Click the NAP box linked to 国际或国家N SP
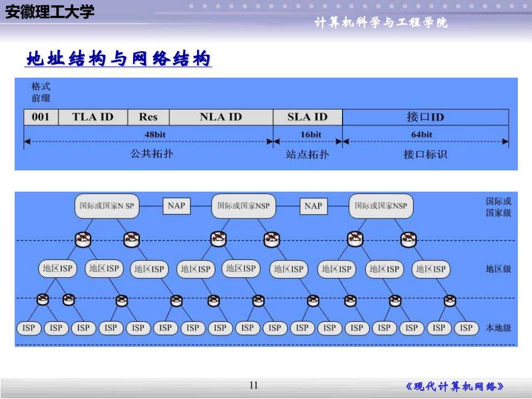 tap(176, 206)
